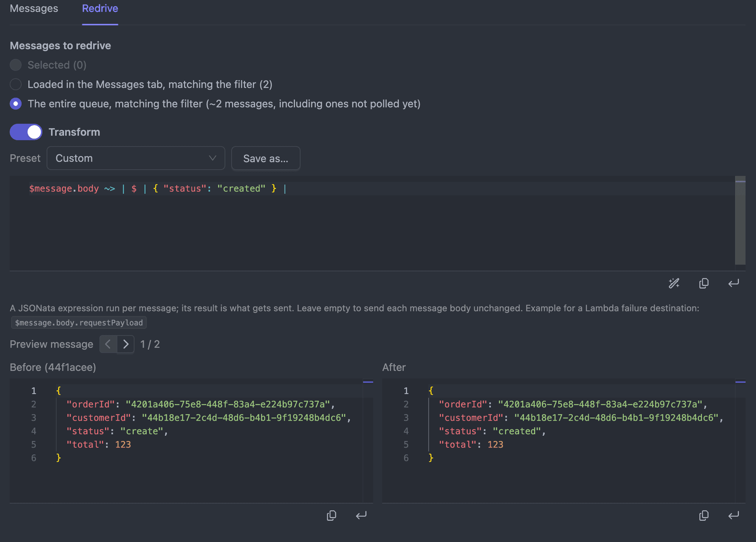Choose 'Loaded in the Messages tab' radio option
This screenshot has width=756, height=542.
point(15,84)
